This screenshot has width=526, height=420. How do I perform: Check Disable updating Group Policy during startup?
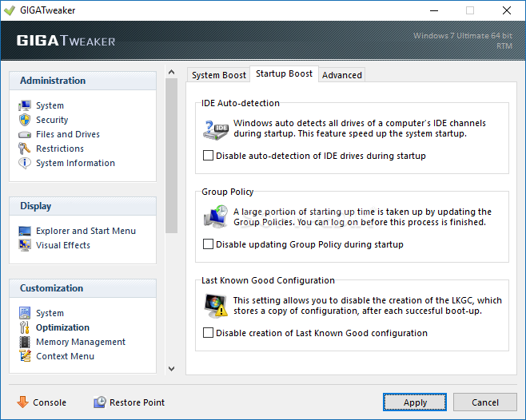point(208,244)
